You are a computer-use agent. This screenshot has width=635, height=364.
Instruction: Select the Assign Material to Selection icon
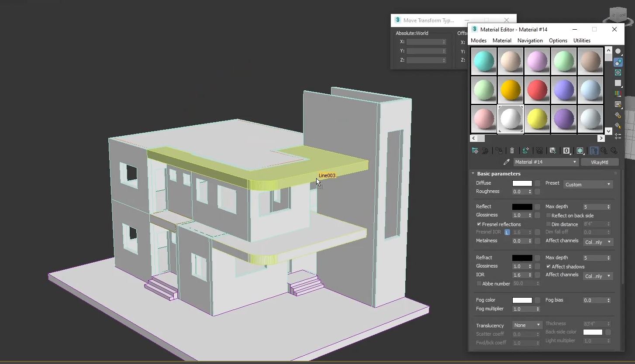tap(499, 151)
